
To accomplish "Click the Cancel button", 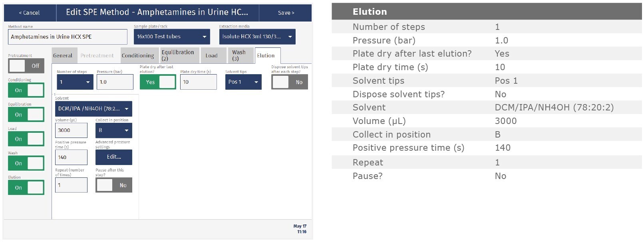I will (30, 13).
